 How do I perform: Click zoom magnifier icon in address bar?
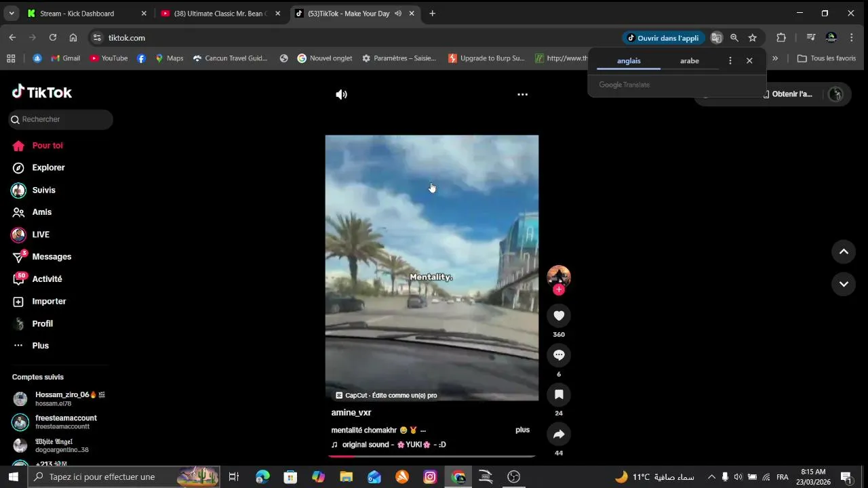point(734,38)
